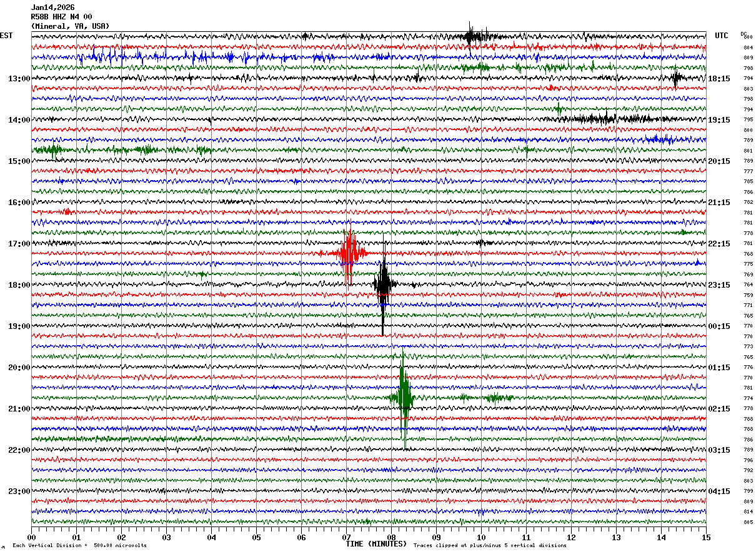The image size is (756, 554).
Task: Click minute tick 10 on time axis
Action: coord(481,537)
